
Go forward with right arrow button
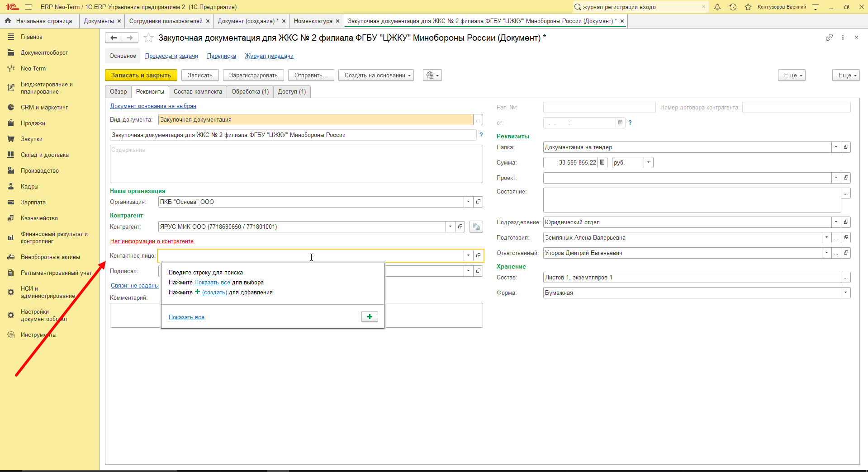click(130, 38)
